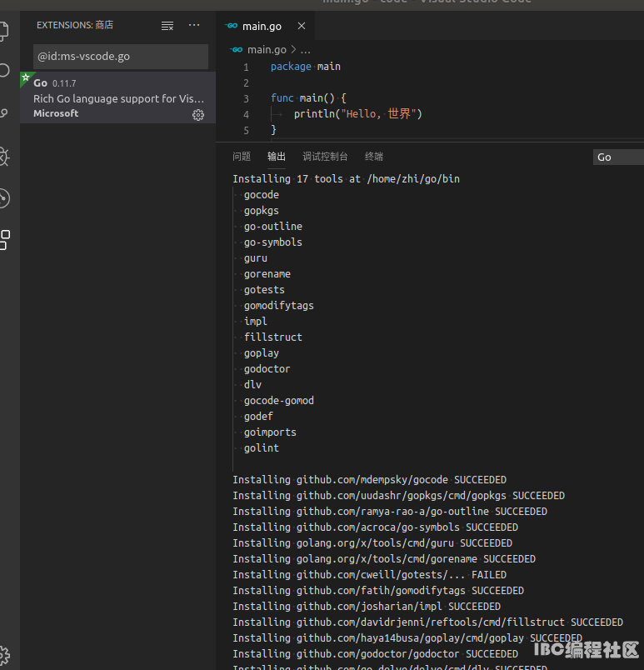Close the main.go editor tab
644x670 pixels.
click(x=302, y=26)
